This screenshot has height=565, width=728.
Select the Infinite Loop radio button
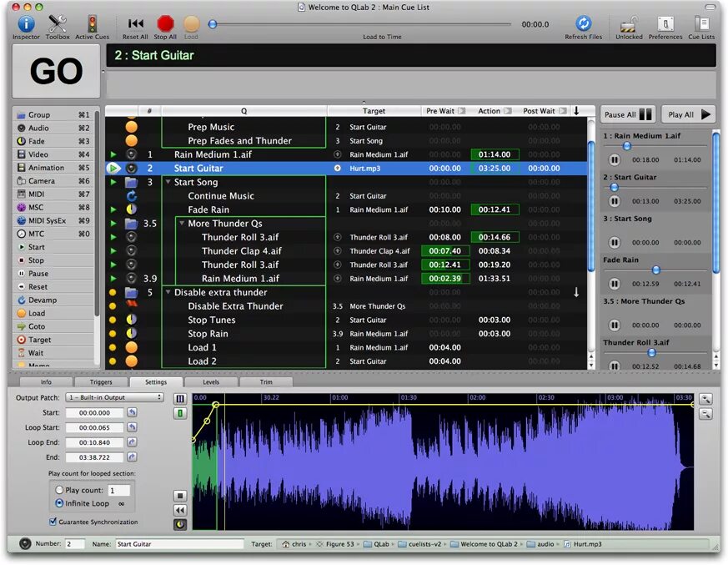59,503
